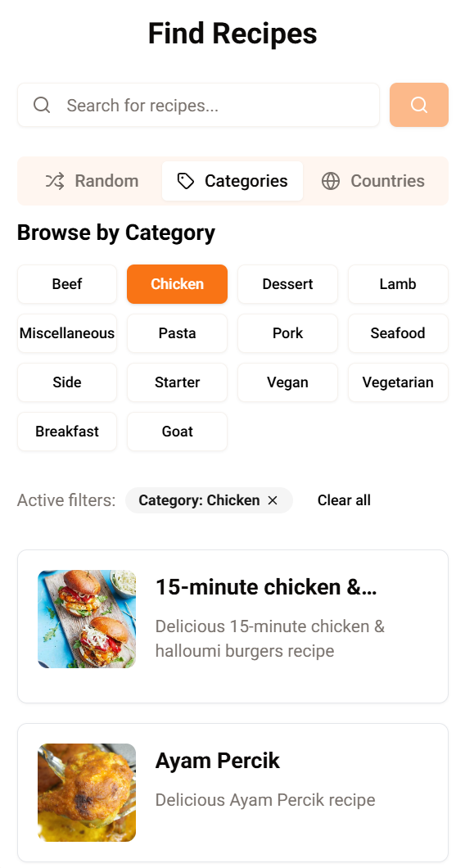Open the chicken & halloumi burgers thumbnail
The image size is (465, 868).
[87, 619]
